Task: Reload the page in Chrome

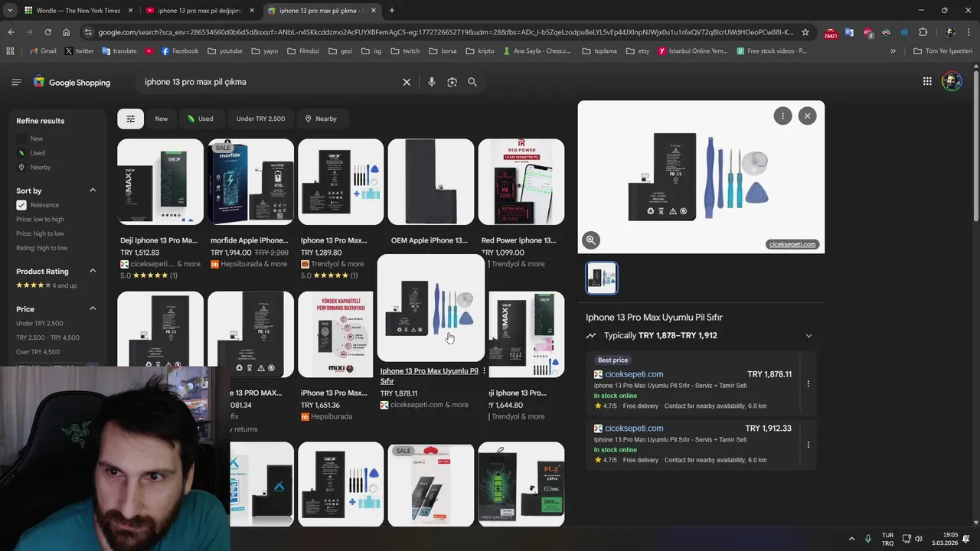Action: [47, 32]
